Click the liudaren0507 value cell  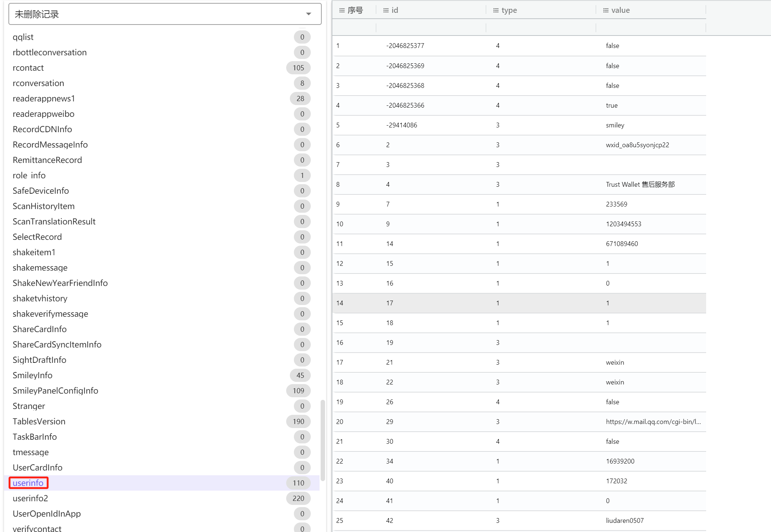coord(624,521)
